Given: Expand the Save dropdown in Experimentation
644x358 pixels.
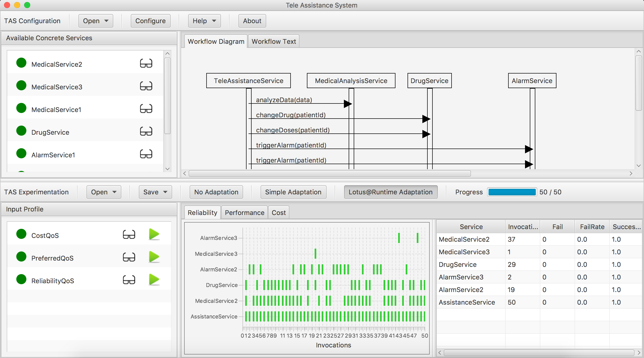Looking at the screenshot, I should pyautogui.click(x=155, y=192).
